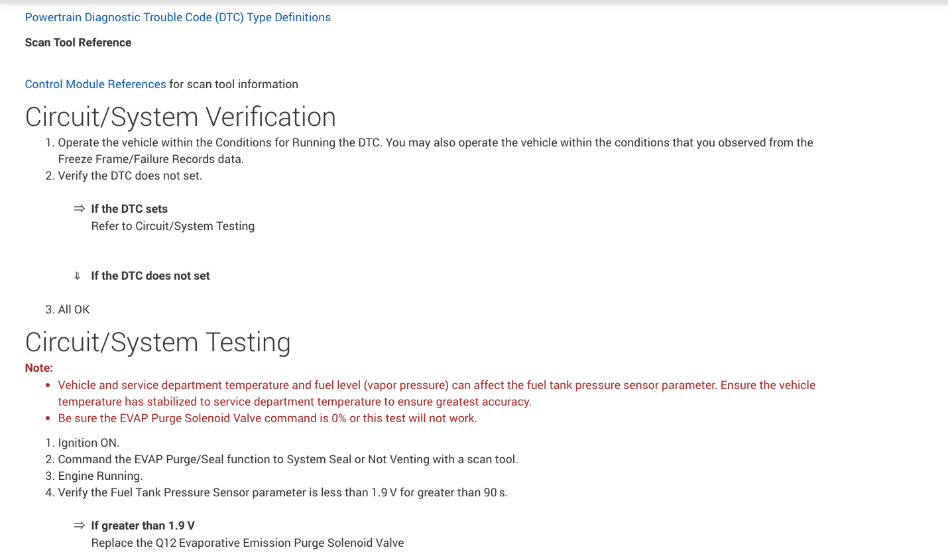Click the down arrow beside "If the DTC does not set"
948x560 pixels.
[78, 276]
